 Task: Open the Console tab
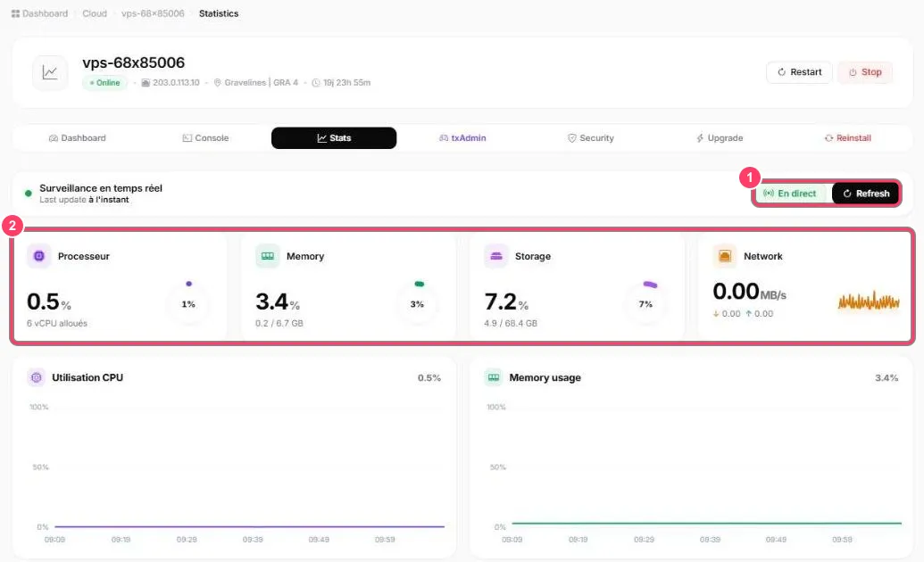tap(205, 138)
